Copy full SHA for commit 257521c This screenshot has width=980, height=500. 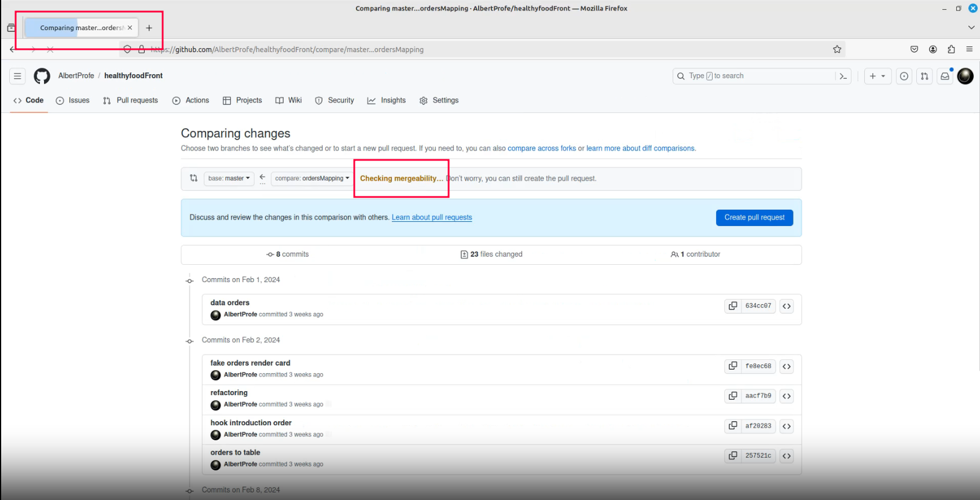tap(733, 456)
